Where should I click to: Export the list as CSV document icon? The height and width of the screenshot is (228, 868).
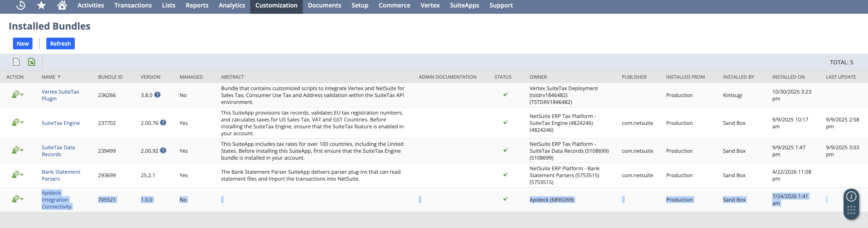click(x=16, y=62)
